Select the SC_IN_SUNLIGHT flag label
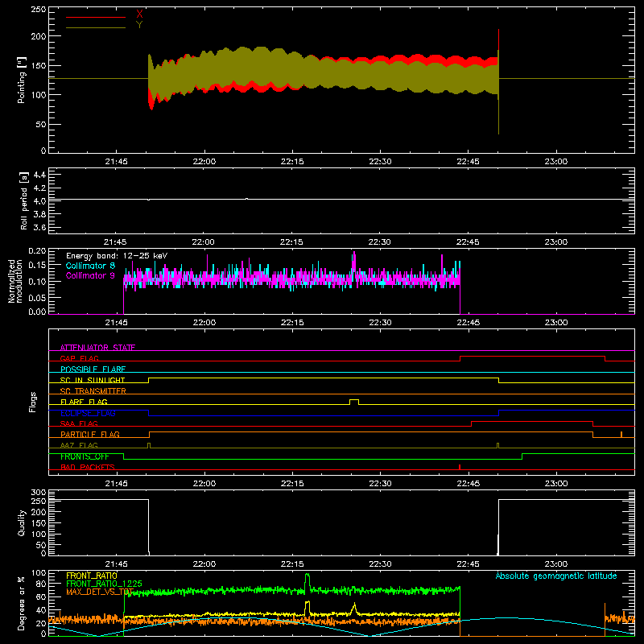 pos(93,380)
